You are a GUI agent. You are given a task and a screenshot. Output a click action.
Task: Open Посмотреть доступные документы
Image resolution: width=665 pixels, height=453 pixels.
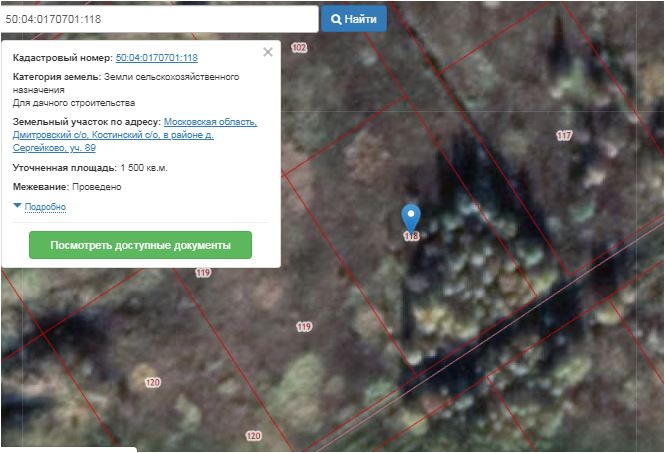(x=140, y=245)
